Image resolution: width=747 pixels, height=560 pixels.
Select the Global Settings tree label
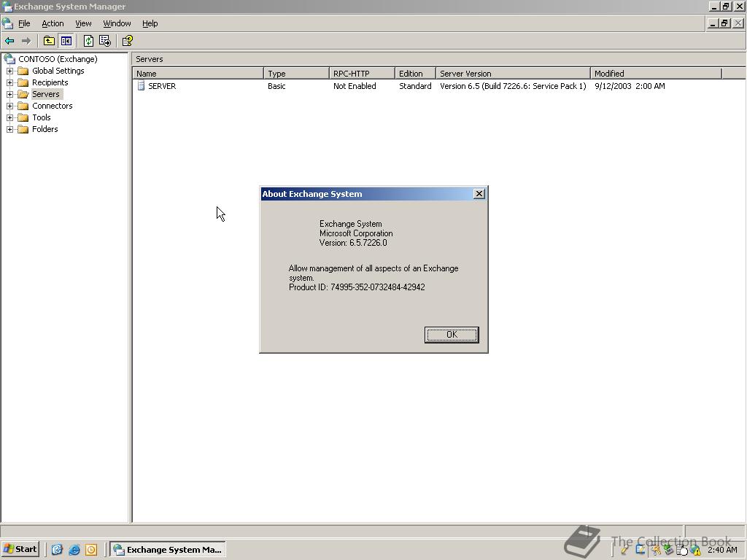[x=58, y=71]
